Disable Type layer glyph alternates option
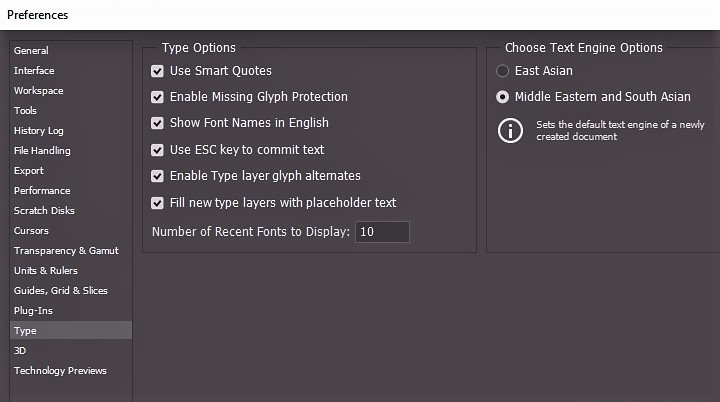 click(157, 176)
